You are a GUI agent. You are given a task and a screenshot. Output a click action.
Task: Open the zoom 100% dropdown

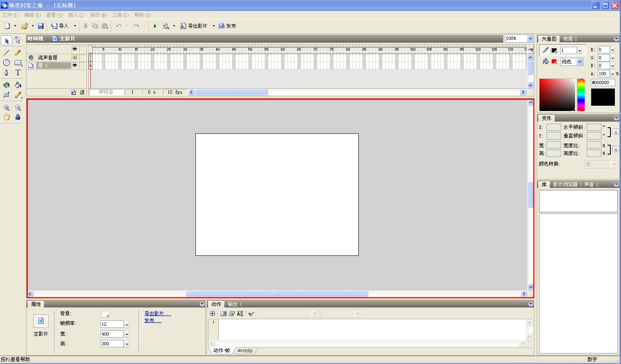coord(530,39)
